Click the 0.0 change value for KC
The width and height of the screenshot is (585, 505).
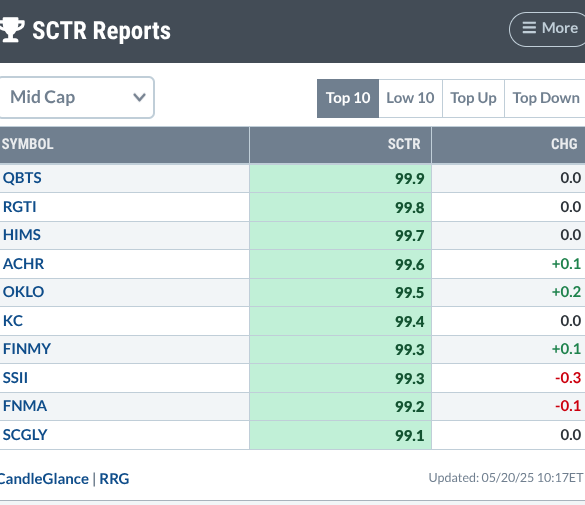[x=570, y=321]
